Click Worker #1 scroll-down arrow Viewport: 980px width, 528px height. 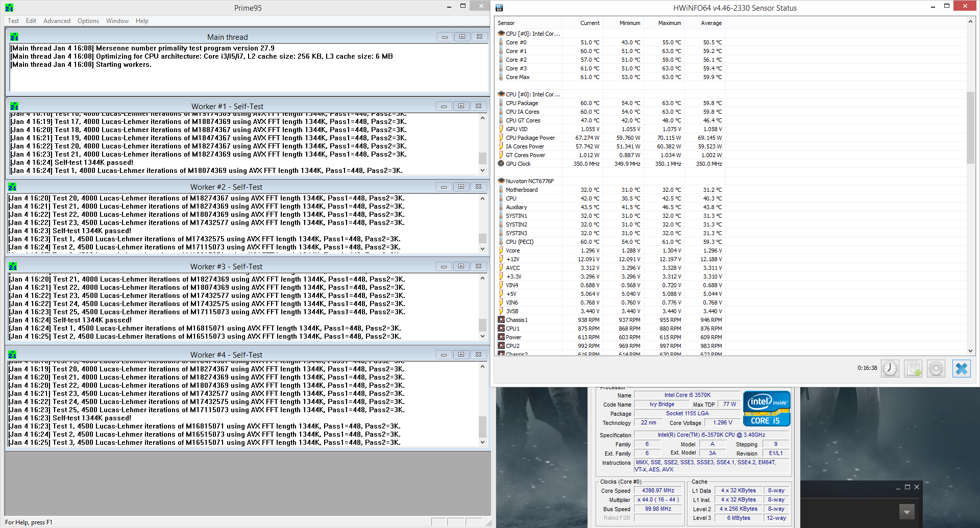tap(482, 170)
